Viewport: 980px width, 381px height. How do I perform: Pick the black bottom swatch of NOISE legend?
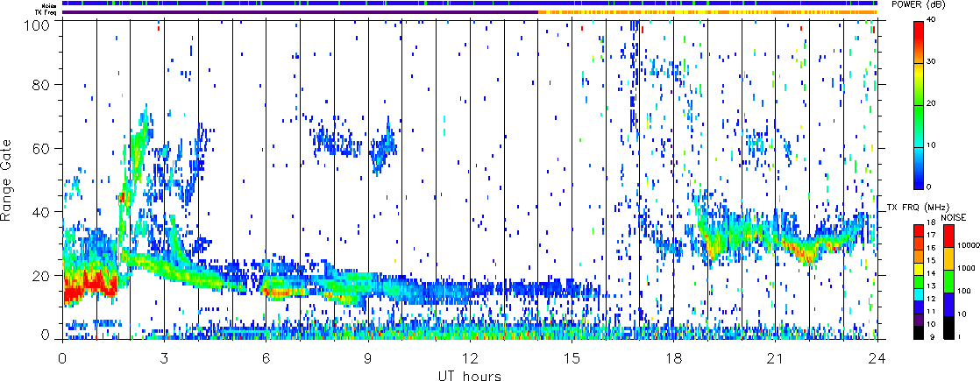tap(948, 328)
